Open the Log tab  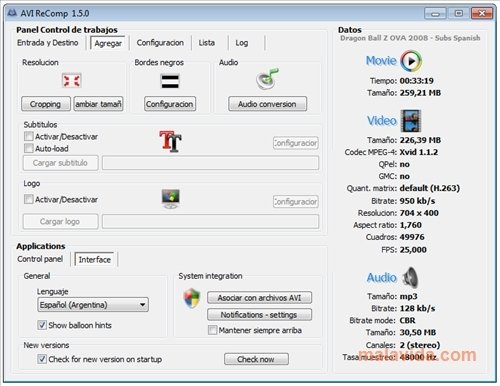(242, 43)
